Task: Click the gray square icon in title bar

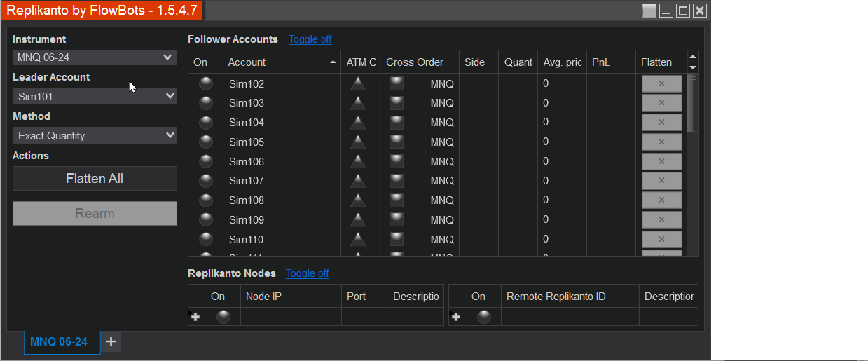Action: tap(649, 11)
